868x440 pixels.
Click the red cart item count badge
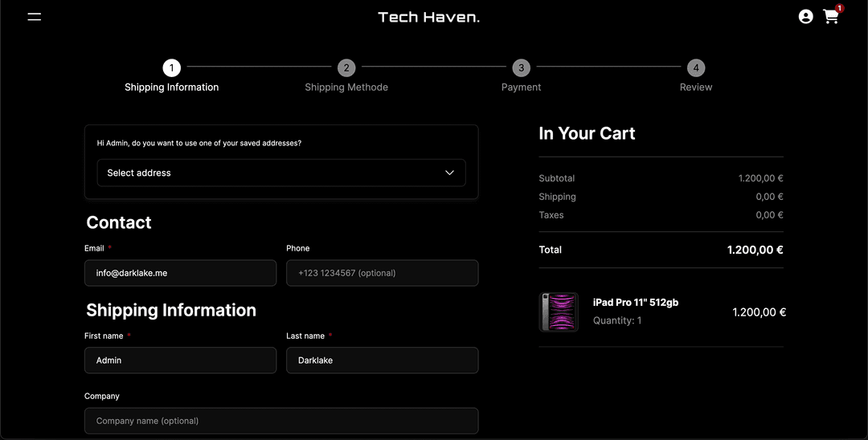(839, 8)
